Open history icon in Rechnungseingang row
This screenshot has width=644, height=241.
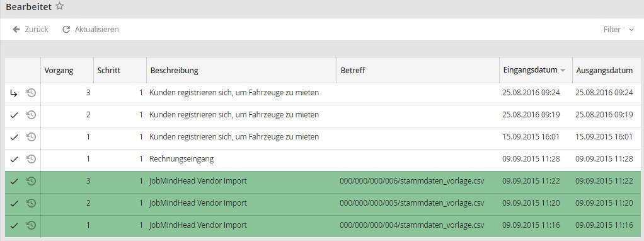click(x=32, y=159)
